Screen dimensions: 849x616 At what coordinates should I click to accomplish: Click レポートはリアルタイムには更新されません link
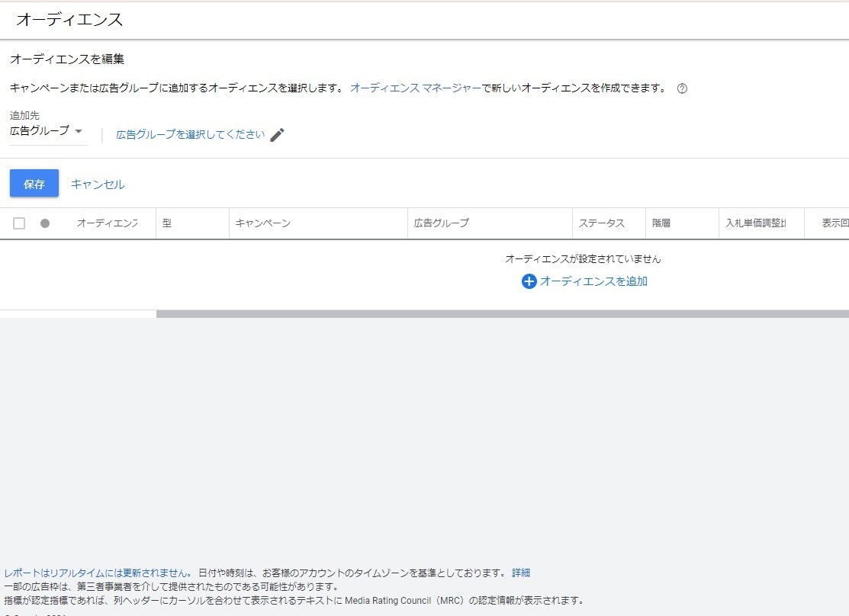point(97,573)
